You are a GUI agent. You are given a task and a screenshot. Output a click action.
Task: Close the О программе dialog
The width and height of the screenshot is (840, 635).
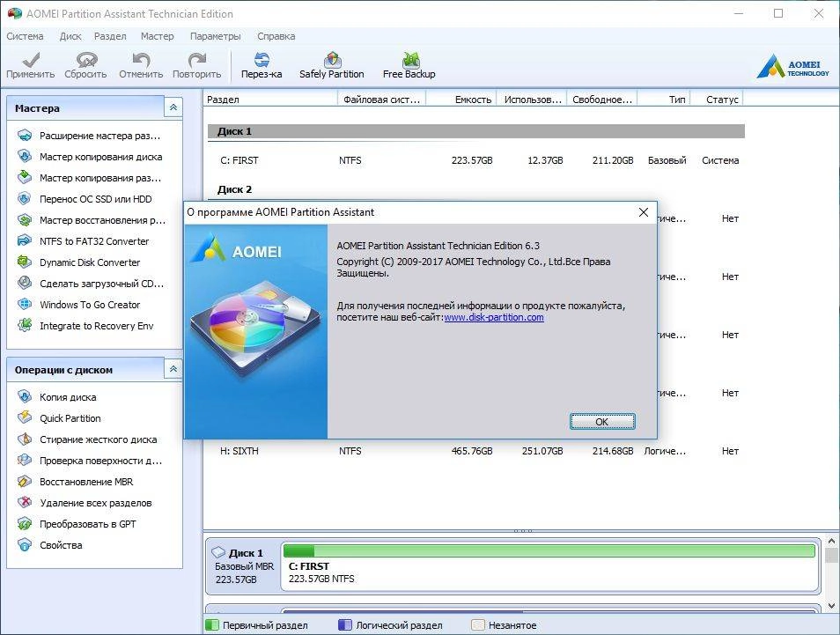[644, 212]
